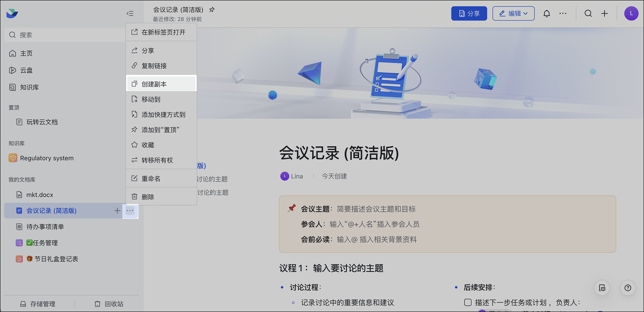Image resolution: width=644 pixels, height=312 pixels.
Task: Open the user avatar L menu
Action: 631,13
